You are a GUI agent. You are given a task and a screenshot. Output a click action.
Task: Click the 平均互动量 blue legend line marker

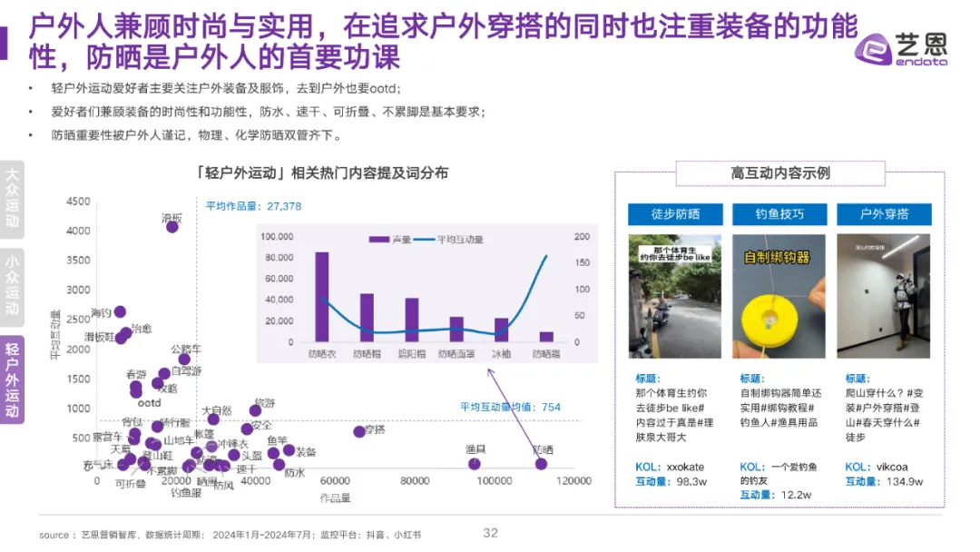tap(425, 239)
